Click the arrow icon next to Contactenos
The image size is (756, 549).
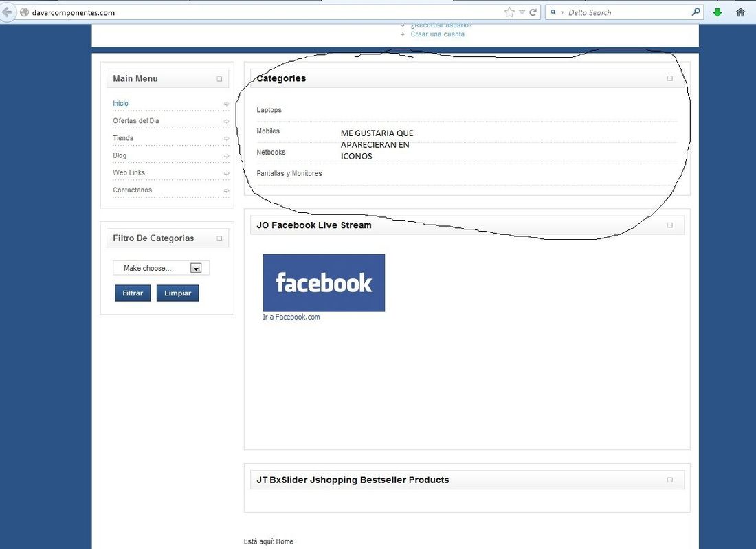226,191
